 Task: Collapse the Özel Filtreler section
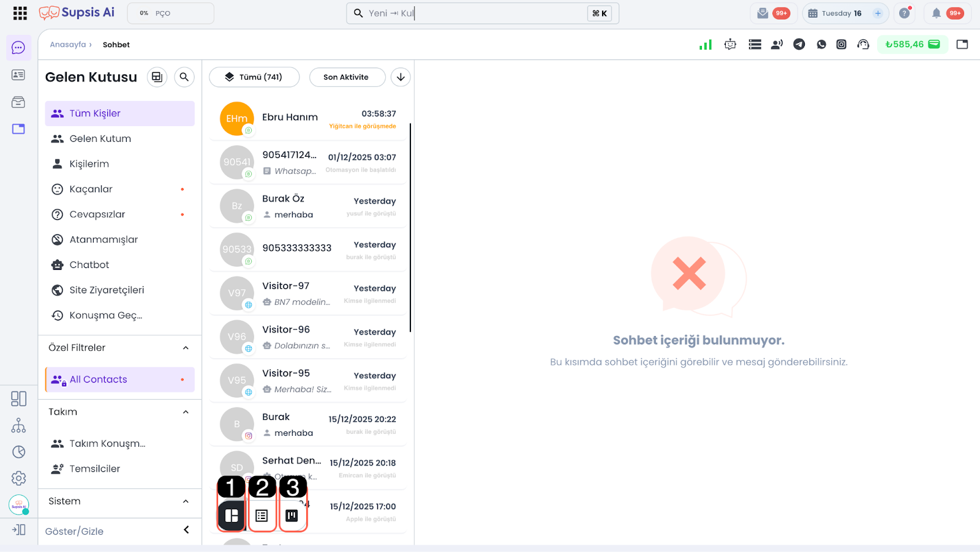coord(186,348)
